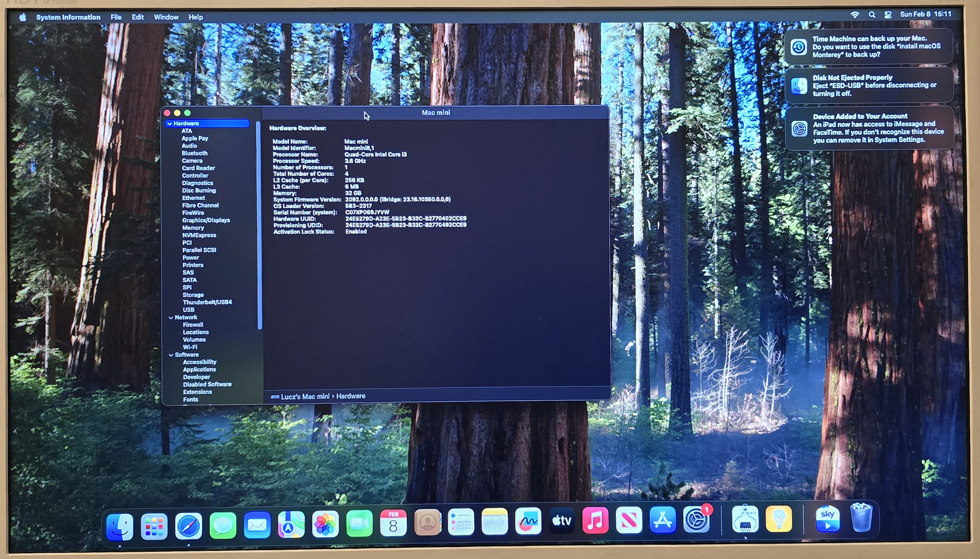Select Camera in the sidebar
The height and width of the screenshot is (559, 980).
tap(192, 160)
